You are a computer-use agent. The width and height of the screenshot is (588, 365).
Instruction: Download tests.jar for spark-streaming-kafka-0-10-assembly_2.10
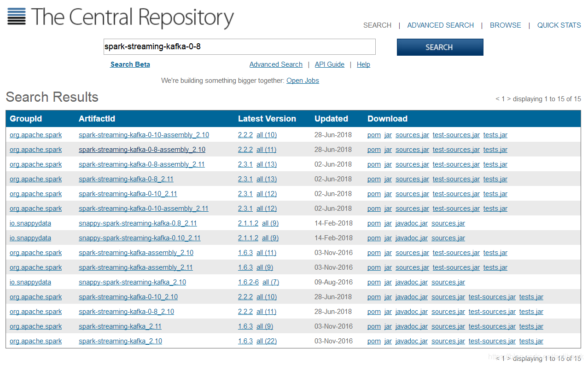click(x=495, y=135)
